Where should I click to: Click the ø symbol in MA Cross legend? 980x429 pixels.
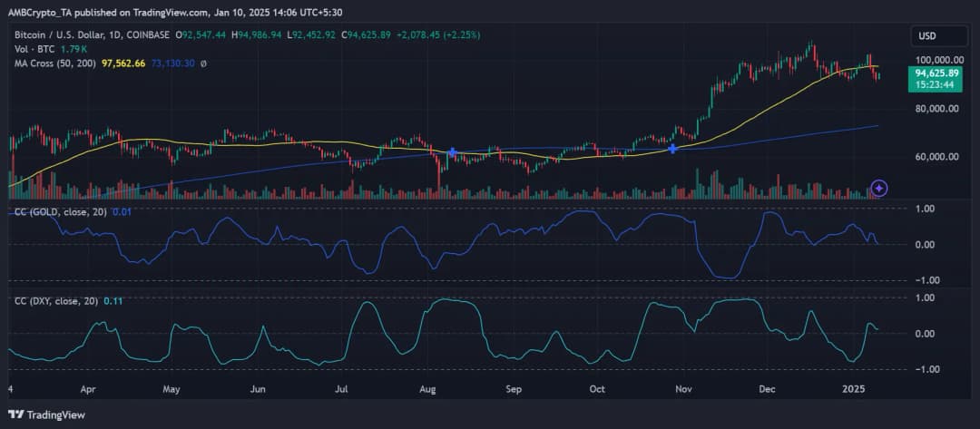point(202,63)
